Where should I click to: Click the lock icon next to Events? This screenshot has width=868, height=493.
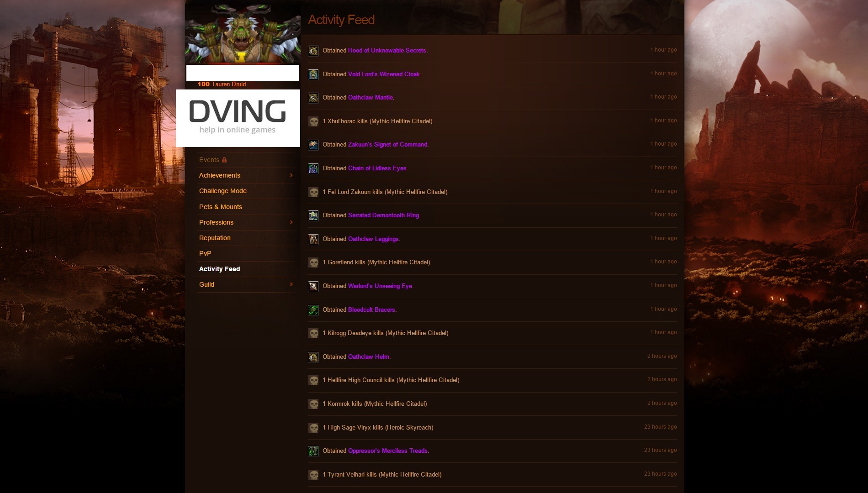click(x=224, y=160)
